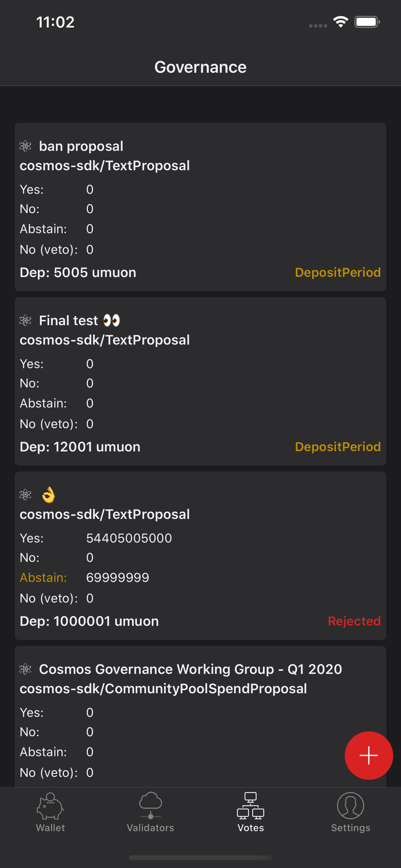This screenshot has width=401, height=868.
Task: Tap the red plus add-proposal button
Action: click(x=369, y=756)
